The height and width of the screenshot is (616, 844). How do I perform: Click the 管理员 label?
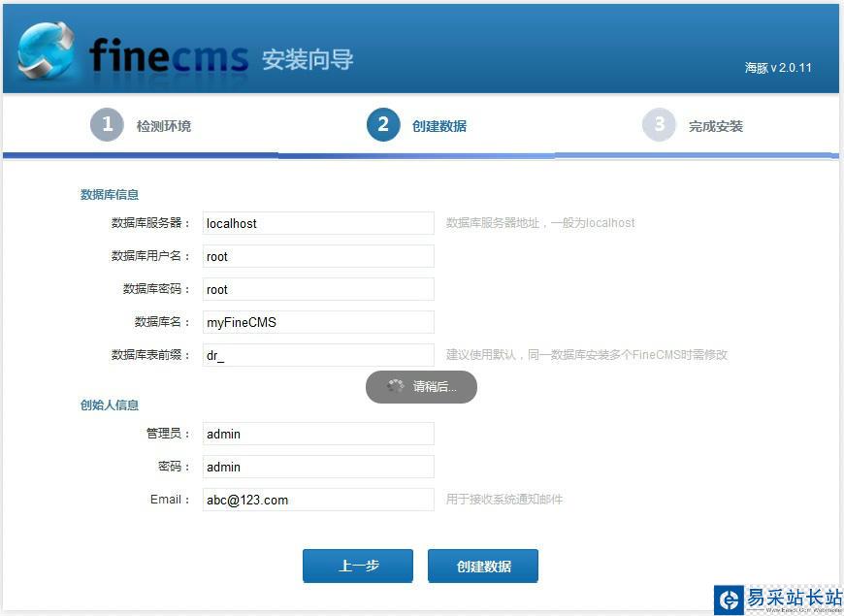pos(168,434)
